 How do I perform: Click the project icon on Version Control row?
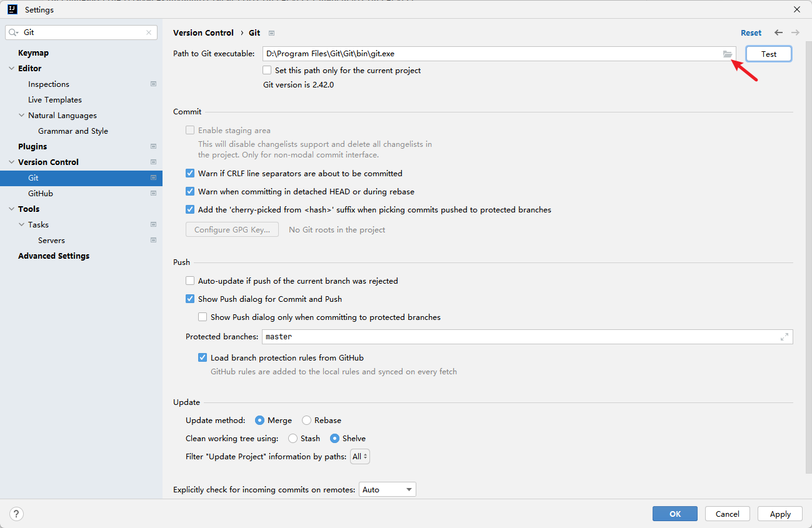coord(153,162)
